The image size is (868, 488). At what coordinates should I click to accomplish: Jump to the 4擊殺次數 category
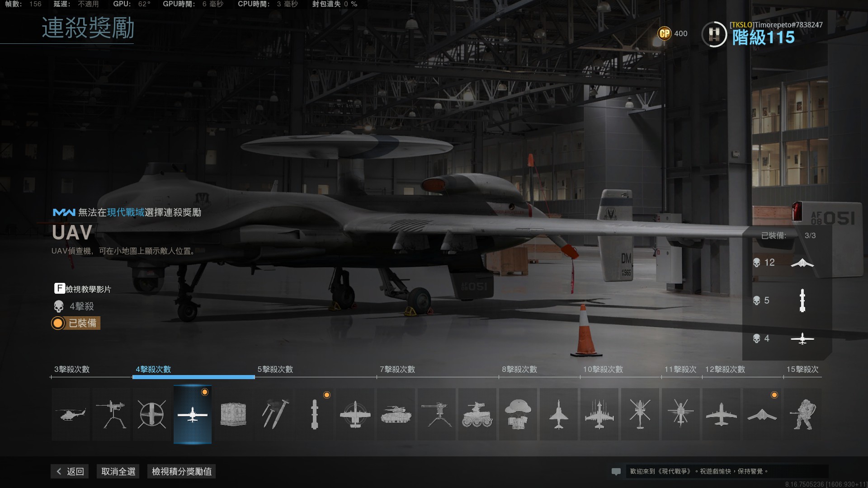[x=153, y=369]
